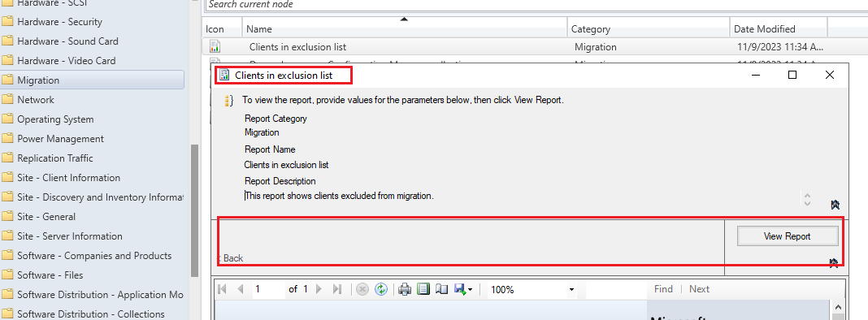Click the 11/9/2023 11:34 date cell
This screenshot has width=868, height=320.
[x=780, y=47]
